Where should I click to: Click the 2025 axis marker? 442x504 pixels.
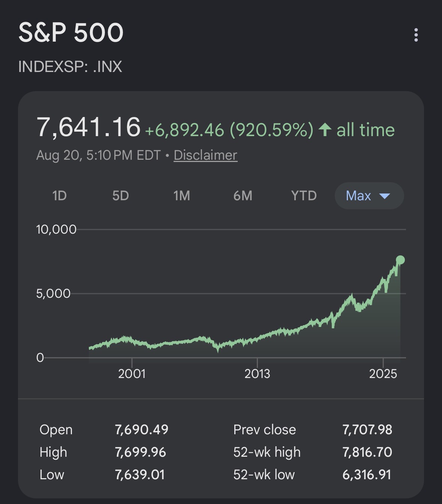coord(383,373)
